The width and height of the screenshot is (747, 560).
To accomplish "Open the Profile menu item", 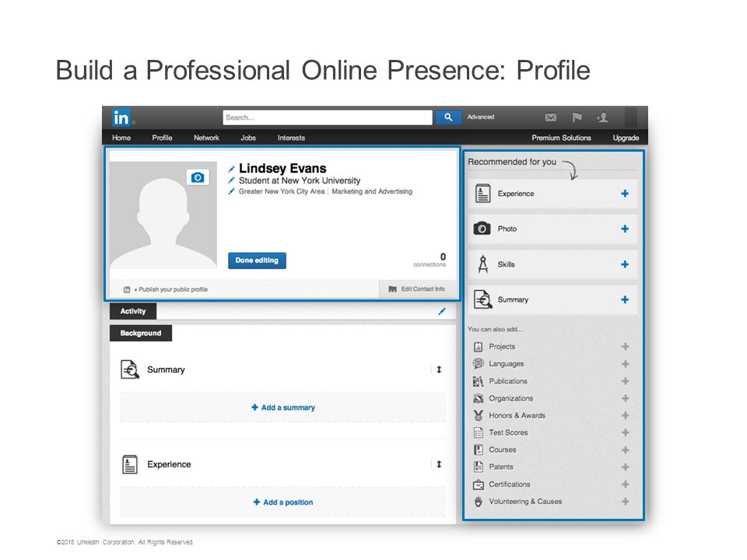I will (x=162, y=138).
